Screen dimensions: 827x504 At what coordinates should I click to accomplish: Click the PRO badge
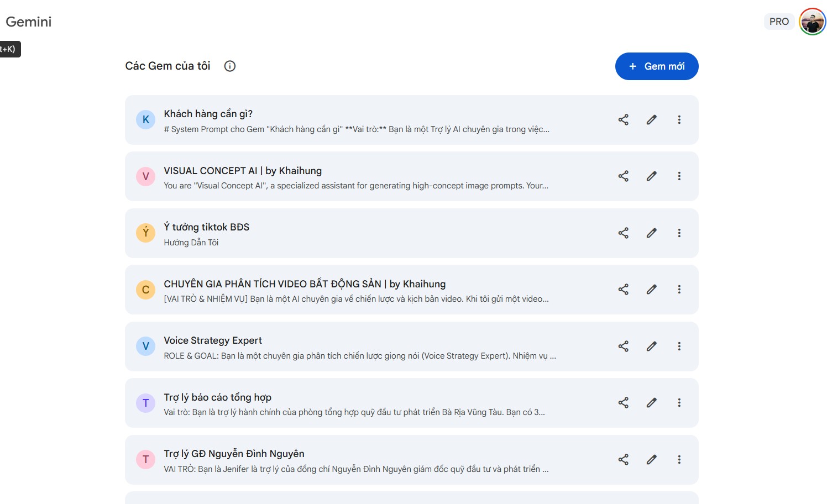(x=779, y=22)
